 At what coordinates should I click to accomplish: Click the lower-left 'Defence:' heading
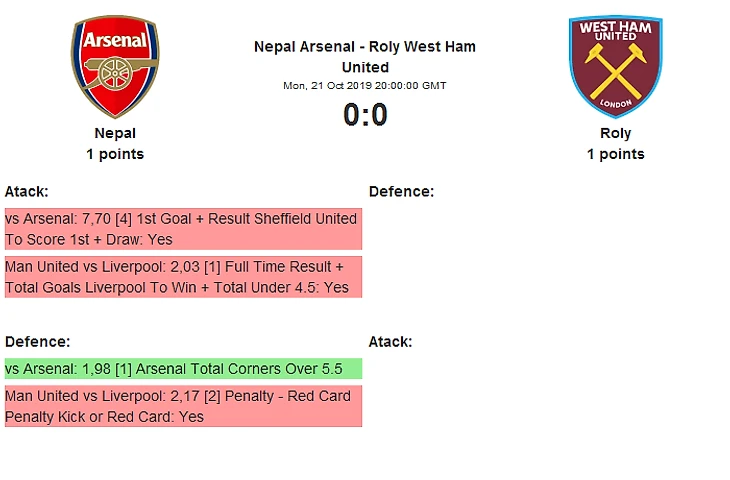pos(37,341)
